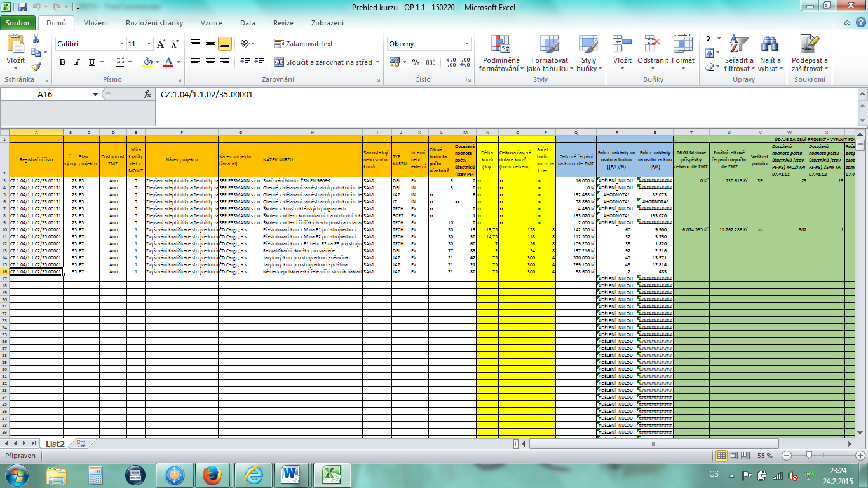The width and height of the screenshot is (868, 488).
Task: Switch to the Data ribbon tab
Action: (x=248, y=23)
